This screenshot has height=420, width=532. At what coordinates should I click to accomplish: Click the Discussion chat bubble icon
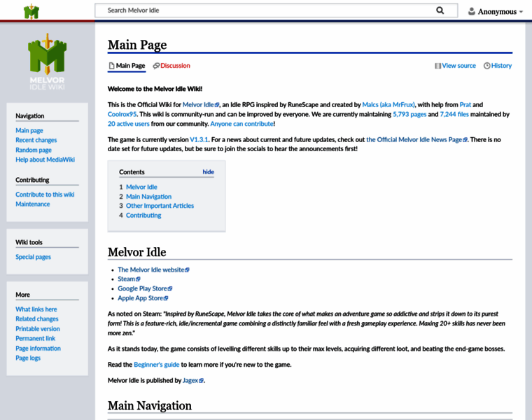pyautogui.click(x=156, y=66)
